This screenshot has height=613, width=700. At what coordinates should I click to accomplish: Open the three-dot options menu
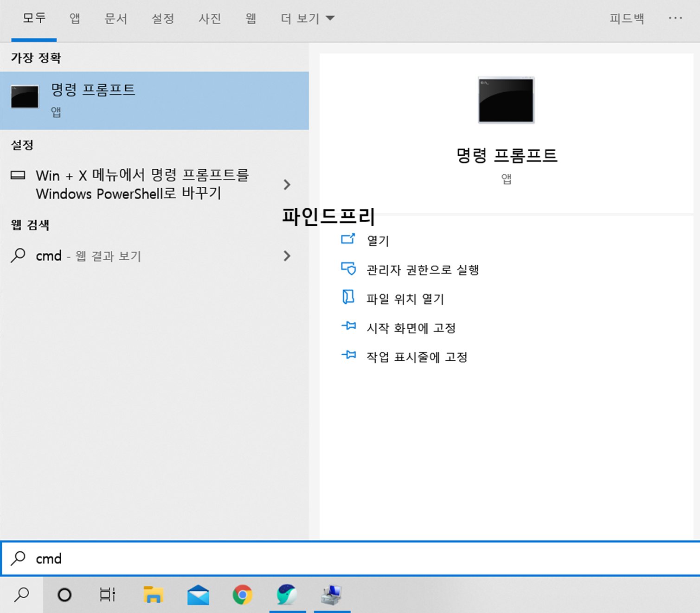tap(675, 18)
